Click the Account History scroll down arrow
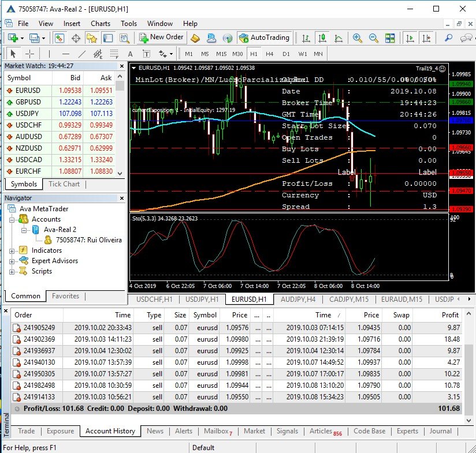 pos(468,420)
